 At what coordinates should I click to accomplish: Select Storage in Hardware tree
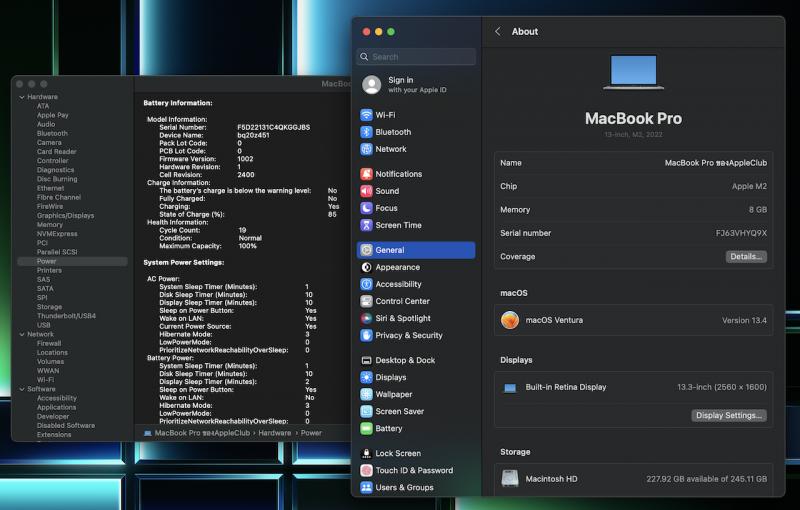click(49, 307)
